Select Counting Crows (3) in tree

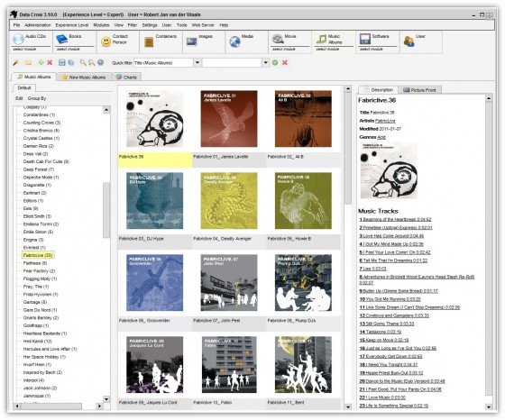tap(41, 123)
